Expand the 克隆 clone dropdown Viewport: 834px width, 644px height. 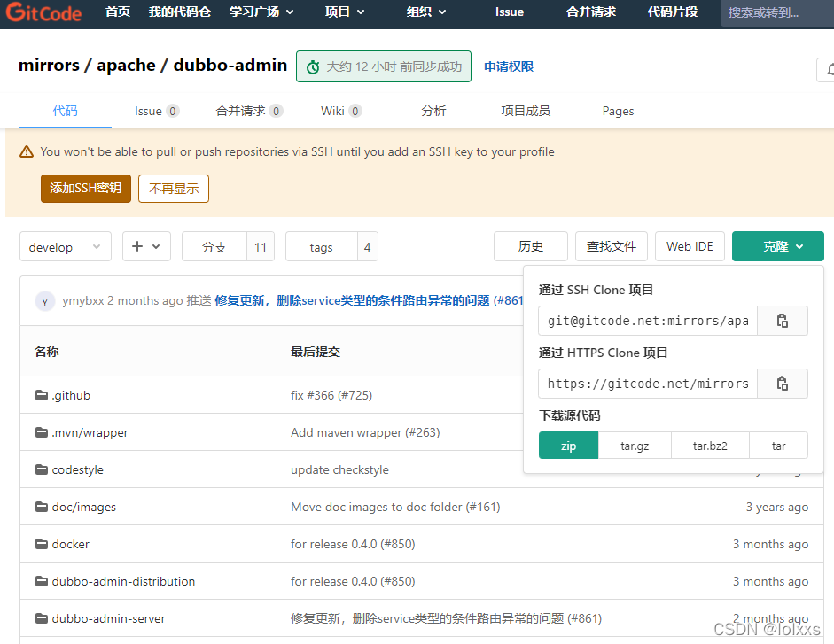coord(777,246)
